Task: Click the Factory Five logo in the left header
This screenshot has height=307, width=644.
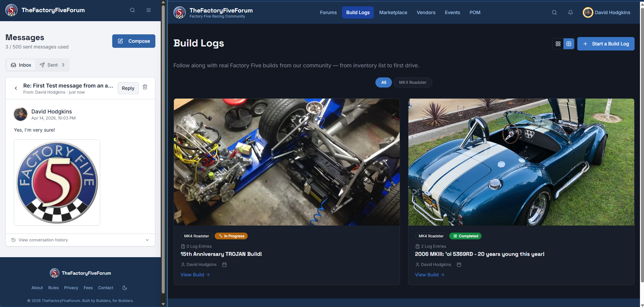Action: click(x=11, y=10)
